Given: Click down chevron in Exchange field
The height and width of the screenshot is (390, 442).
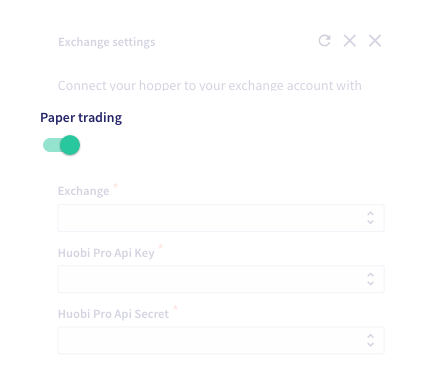Looking at the screenshot, I should point(370,222).
